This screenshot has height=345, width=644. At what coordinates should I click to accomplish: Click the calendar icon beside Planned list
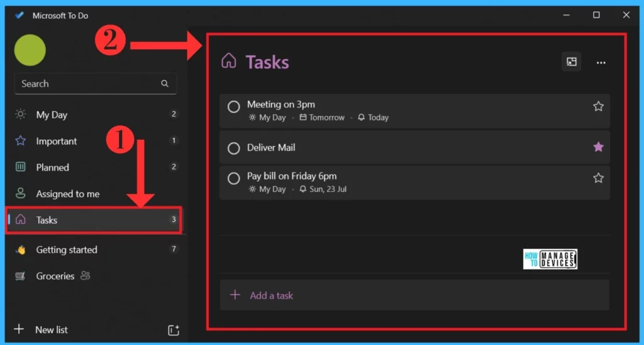21,167
